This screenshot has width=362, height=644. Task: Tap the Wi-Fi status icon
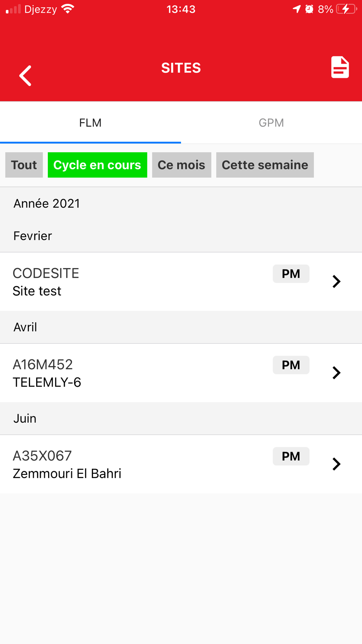point(68,9)
